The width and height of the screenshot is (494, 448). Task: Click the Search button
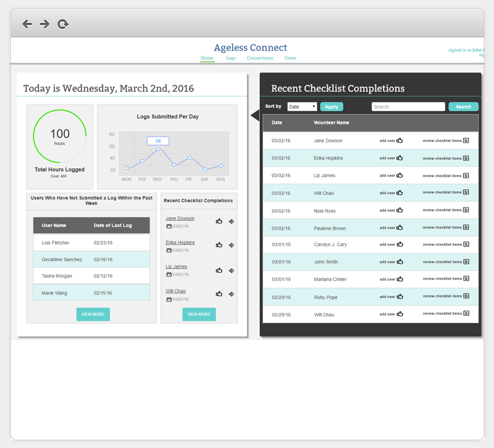[463, 107]
